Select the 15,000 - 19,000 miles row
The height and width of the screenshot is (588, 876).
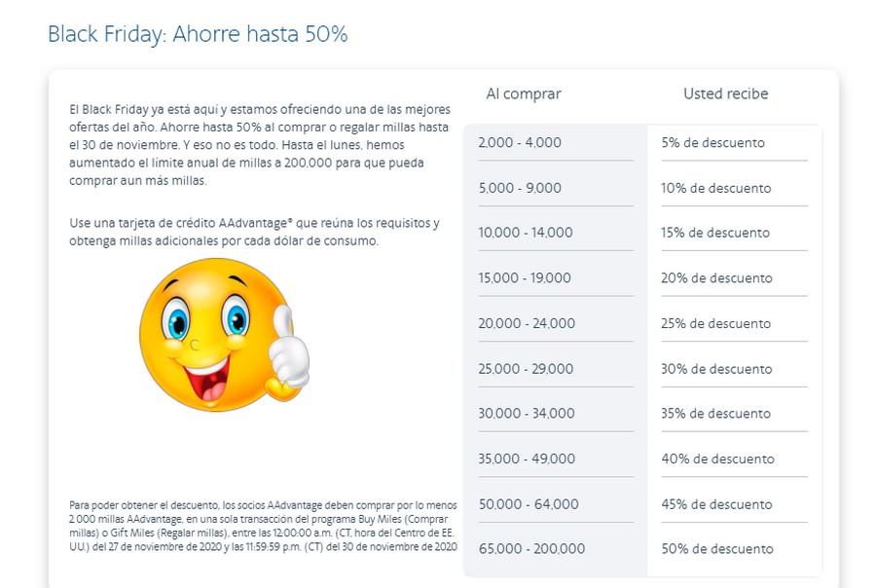(642, 277)
